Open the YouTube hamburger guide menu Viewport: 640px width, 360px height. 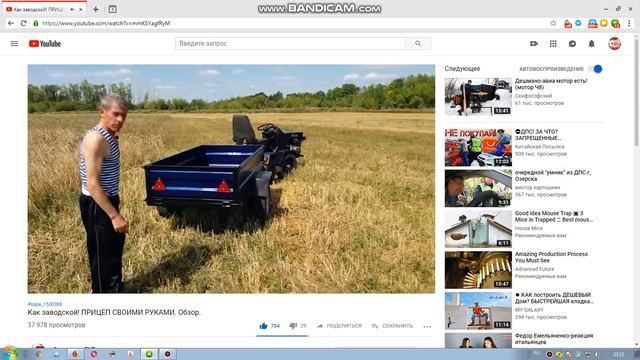pos(14,44)
